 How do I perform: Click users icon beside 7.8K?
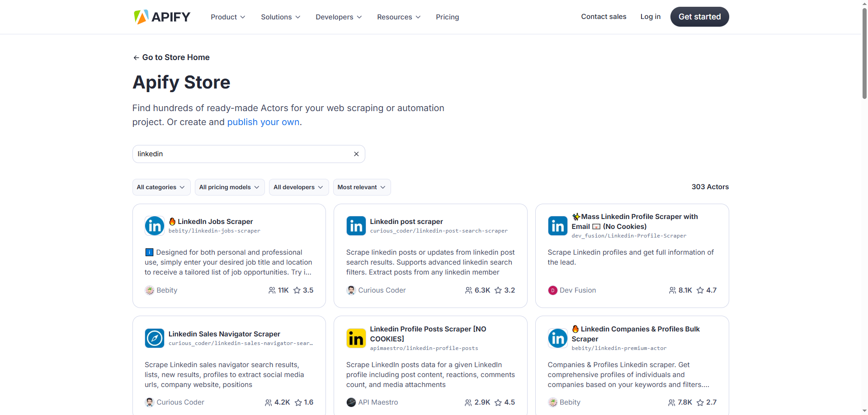point(672,402)
